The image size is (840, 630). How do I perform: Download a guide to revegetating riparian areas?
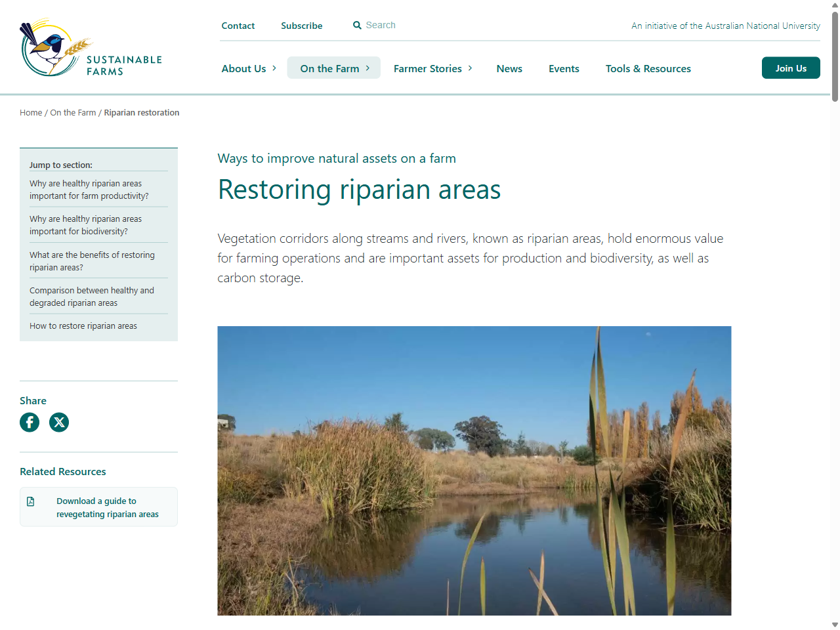click(x=107, y=507)
